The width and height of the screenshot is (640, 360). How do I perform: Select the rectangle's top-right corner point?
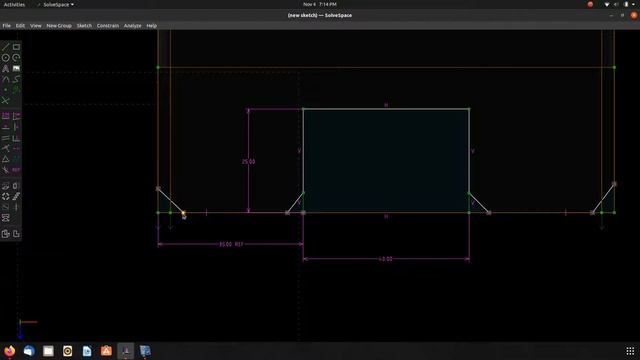pos(469,109)
